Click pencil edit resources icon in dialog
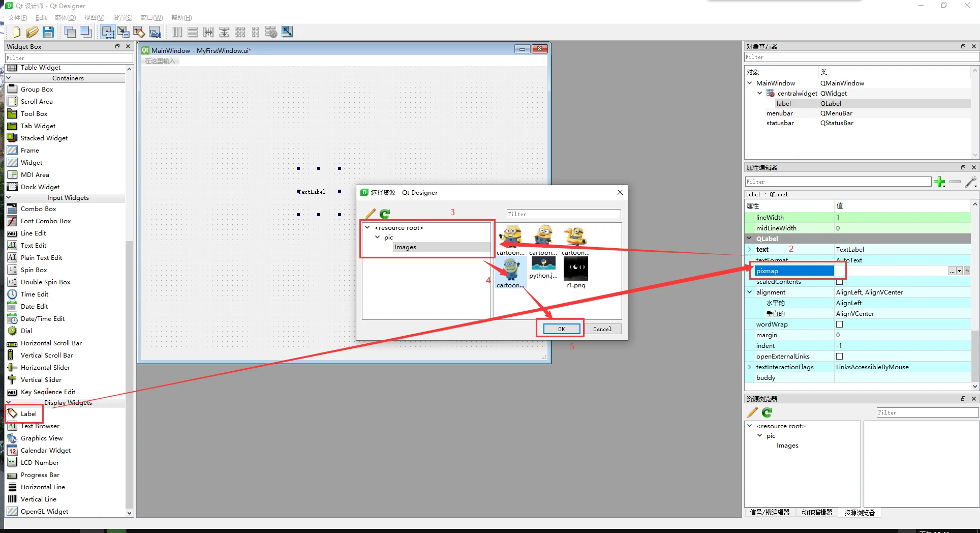Viewport: 980px width, 533px height. coord(370,214)
